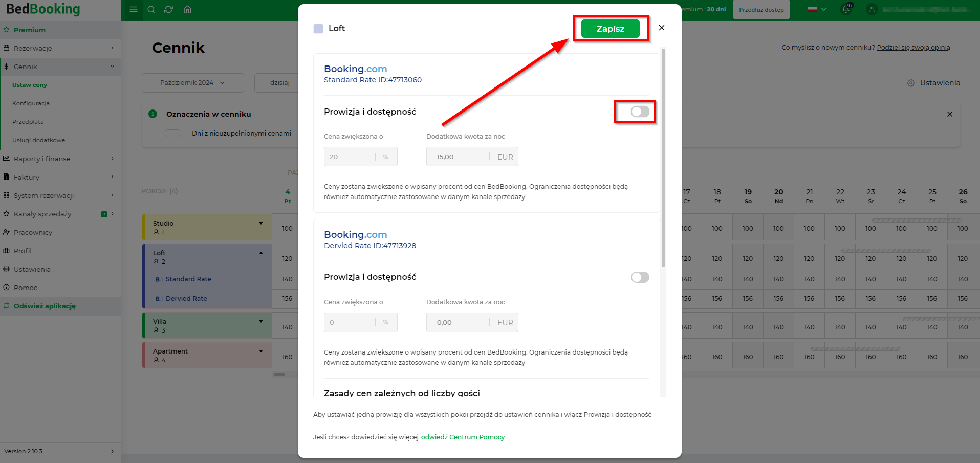Click the Pracownicy people icon
Viewport: 980px width, 463px height.
point(6,232)
